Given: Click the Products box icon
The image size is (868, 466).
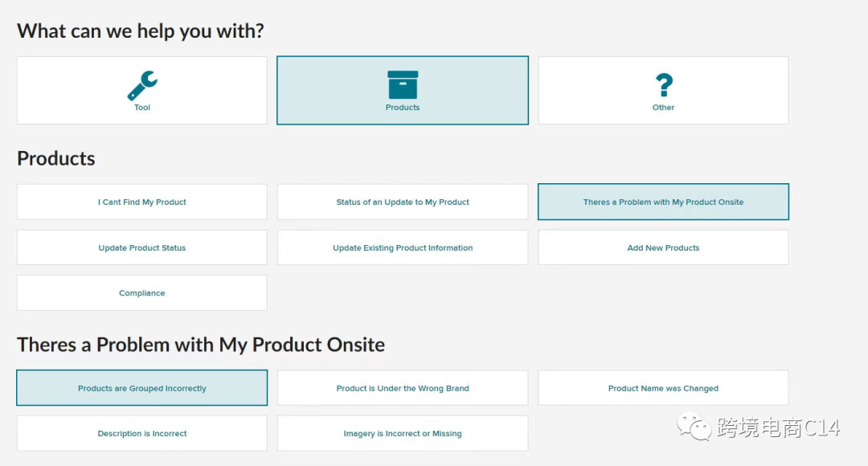Looking at the screenshot, I should [403, 84].
